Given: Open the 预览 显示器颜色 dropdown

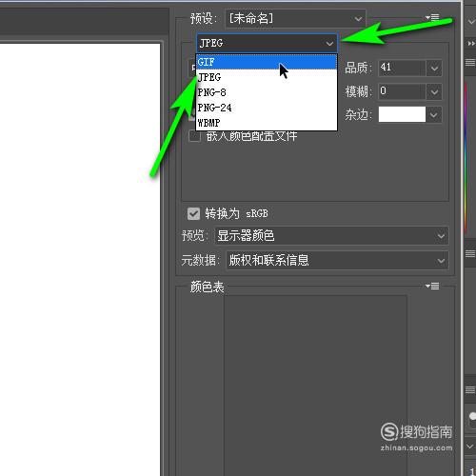Looking at the screenshot, I should (331, 235).
